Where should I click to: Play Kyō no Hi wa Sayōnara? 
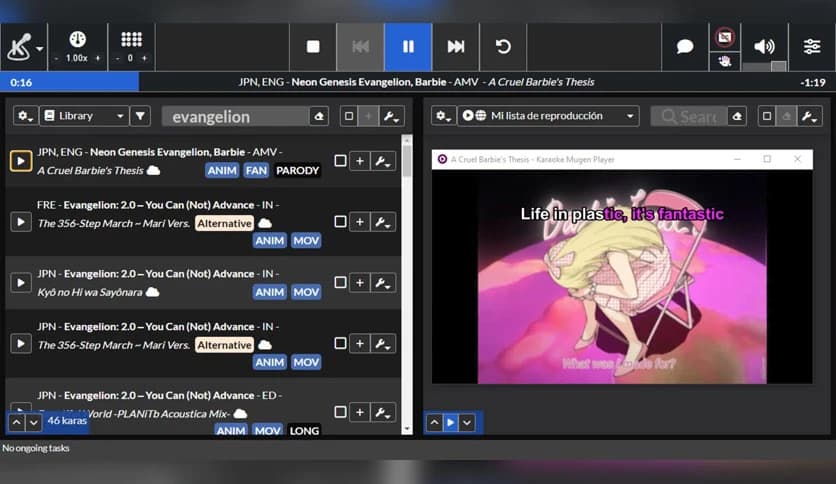(x=21, y=283)
